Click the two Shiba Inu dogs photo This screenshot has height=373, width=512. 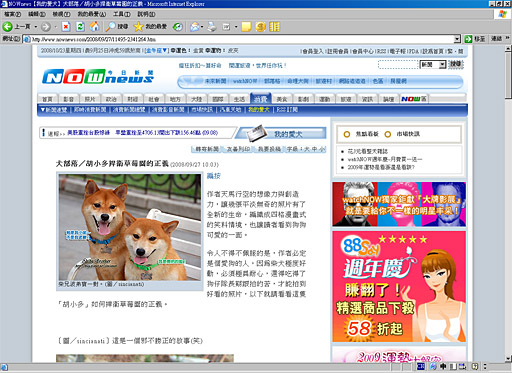[x=130, y=227]
